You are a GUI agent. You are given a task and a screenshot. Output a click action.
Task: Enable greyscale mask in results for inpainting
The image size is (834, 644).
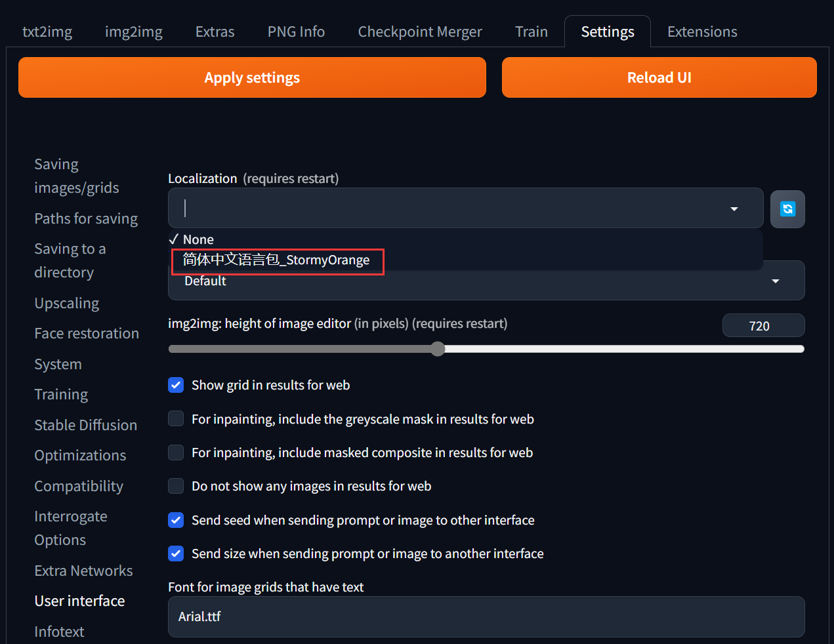[176, 418]
